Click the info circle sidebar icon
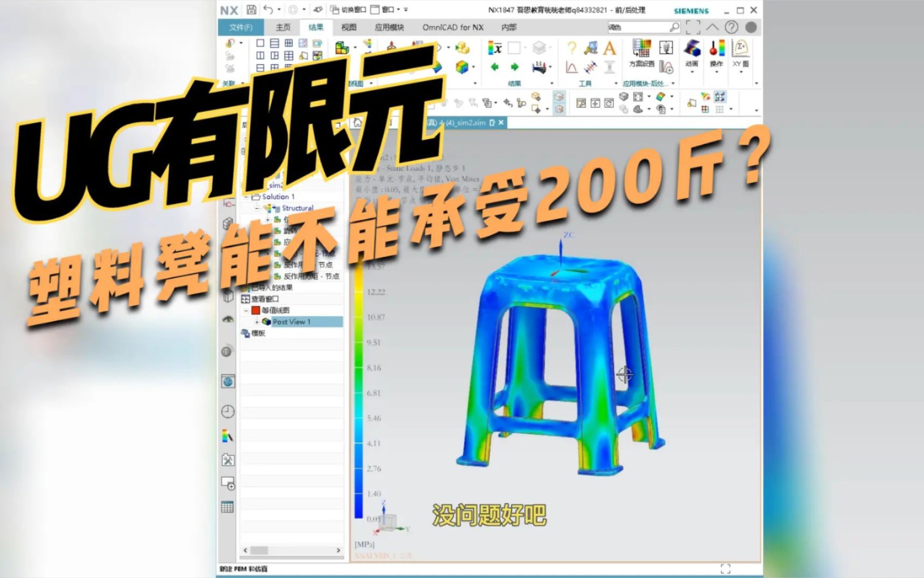The image size is (924, 578). click(x=227, y=352)
